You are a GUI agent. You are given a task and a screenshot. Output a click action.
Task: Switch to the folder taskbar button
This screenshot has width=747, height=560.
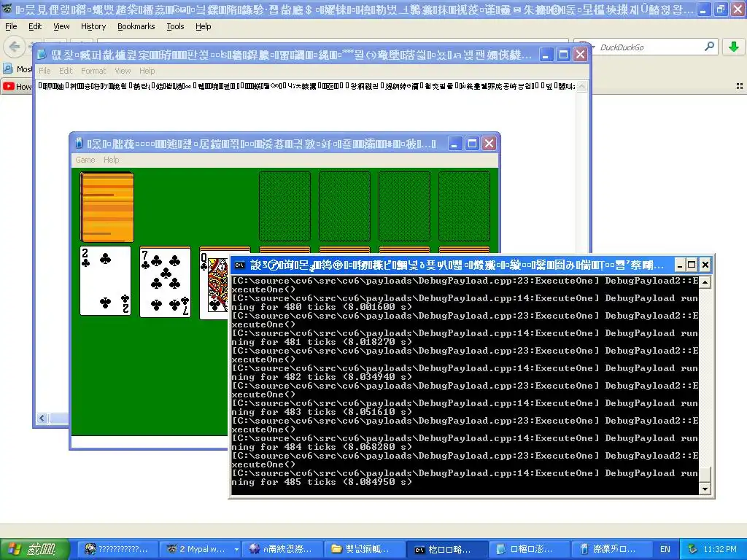[x=365, y=549]
